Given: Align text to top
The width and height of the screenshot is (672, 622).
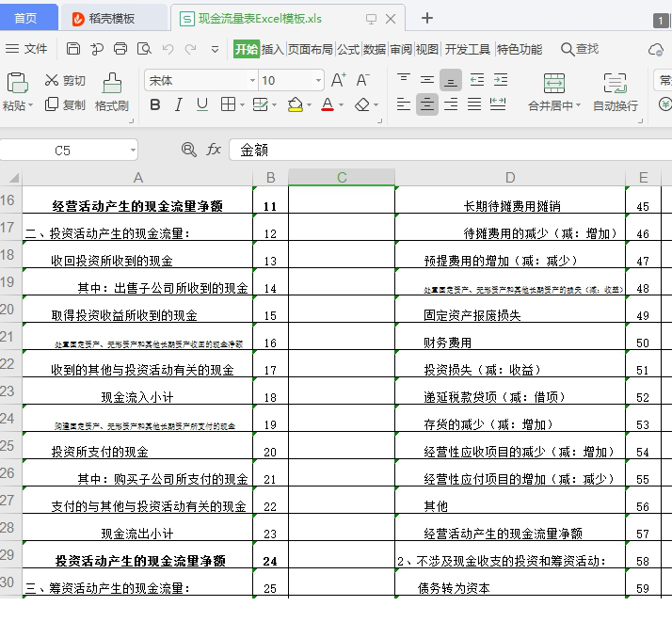Looking at the screenshot, I should tap(403, 80).
